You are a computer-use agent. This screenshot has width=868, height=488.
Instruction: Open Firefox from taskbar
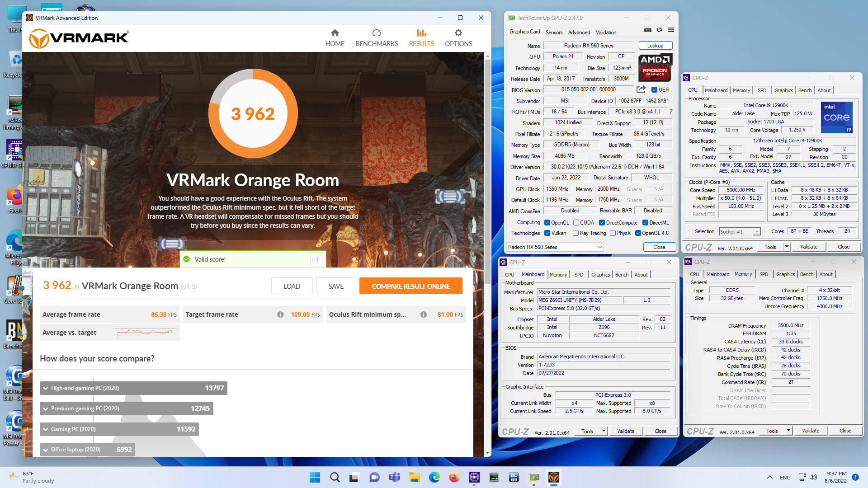(x=454, y=477)
